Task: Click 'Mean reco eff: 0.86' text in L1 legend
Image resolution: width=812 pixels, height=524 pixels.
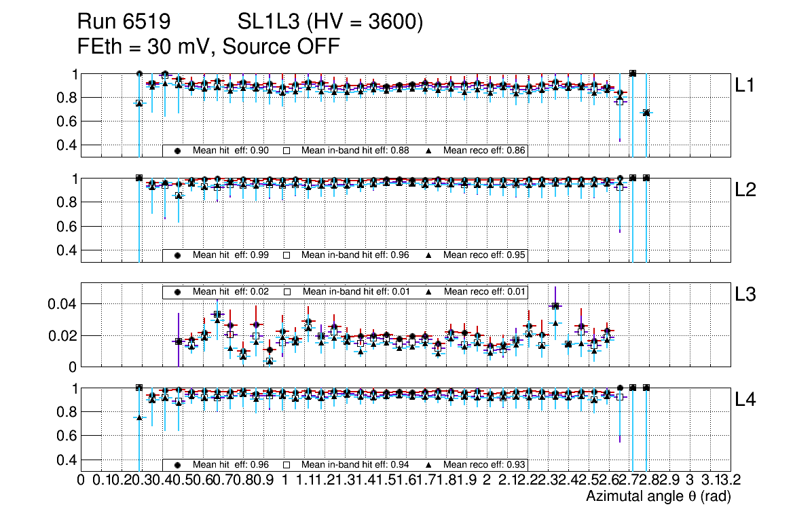Action: click(x=485, y=151)
